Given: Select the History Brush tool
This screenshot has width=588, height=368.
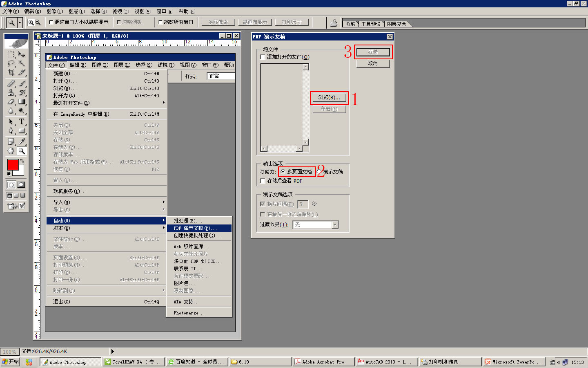Looking at the screenshot, I should (x=22, y=92).
